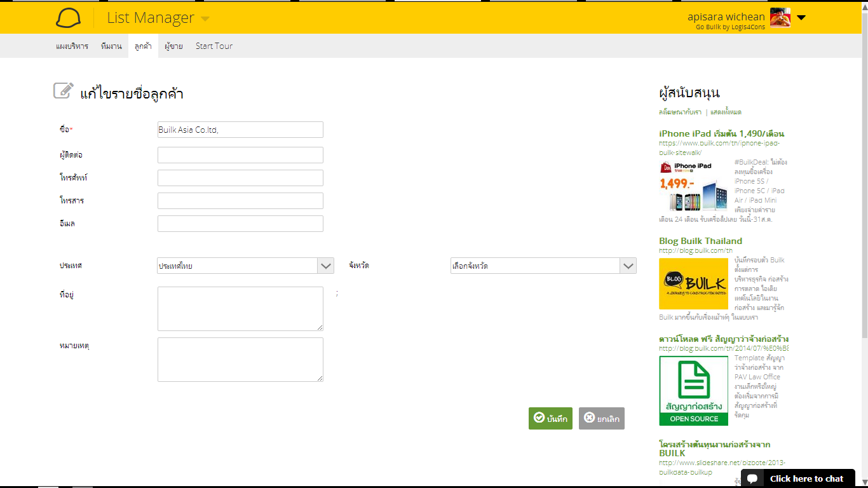Image resolution: width=868 pixels, height=488 pixels.
Task: Go to the ผู้ขาย tab
Action: point(173,46)
